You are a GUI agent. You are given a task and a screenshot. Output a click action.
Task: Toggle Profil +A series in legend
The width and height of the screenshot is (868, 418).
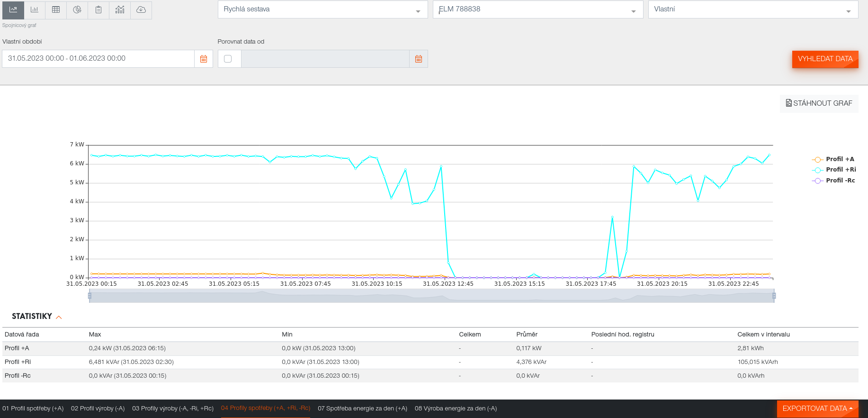coord(833,159)
